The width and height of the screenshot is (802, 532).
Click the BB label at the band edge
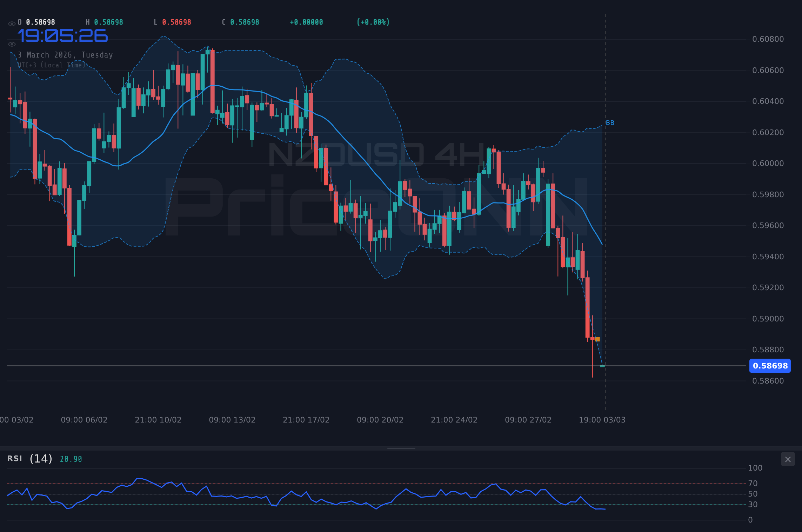[610, 122]
